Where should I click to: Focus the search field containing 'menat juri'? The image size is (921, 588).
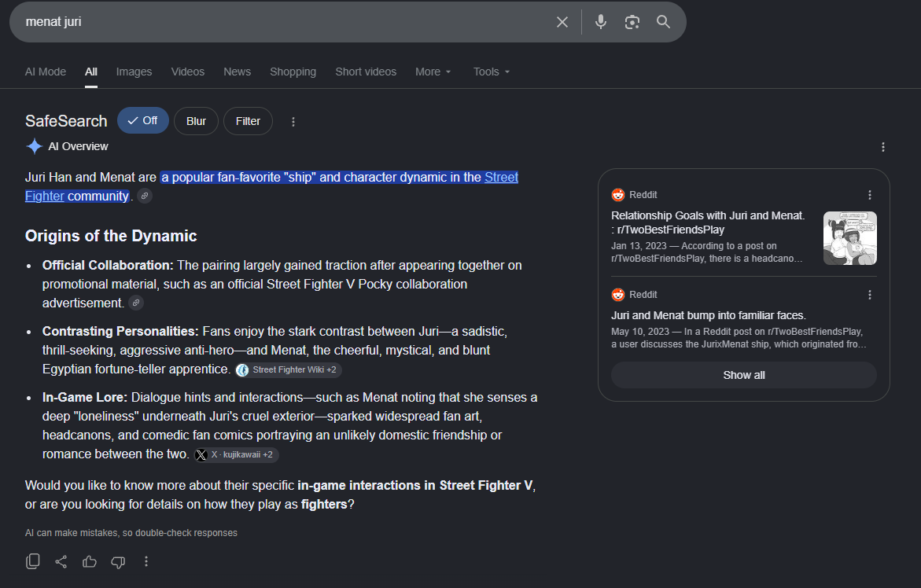coord(282,22)
